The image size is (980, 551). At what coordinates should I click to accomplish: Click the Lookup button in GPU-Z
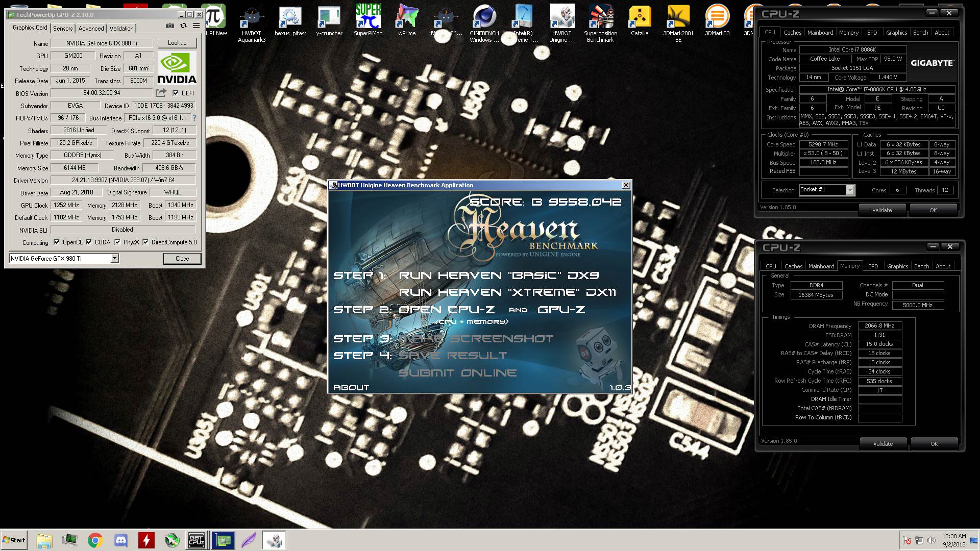click(x=177, y=43)
